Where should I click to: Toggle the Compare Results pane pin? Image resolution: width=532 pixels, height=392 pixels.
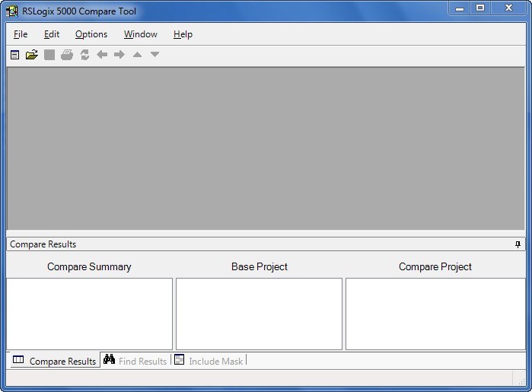[518, 244]
